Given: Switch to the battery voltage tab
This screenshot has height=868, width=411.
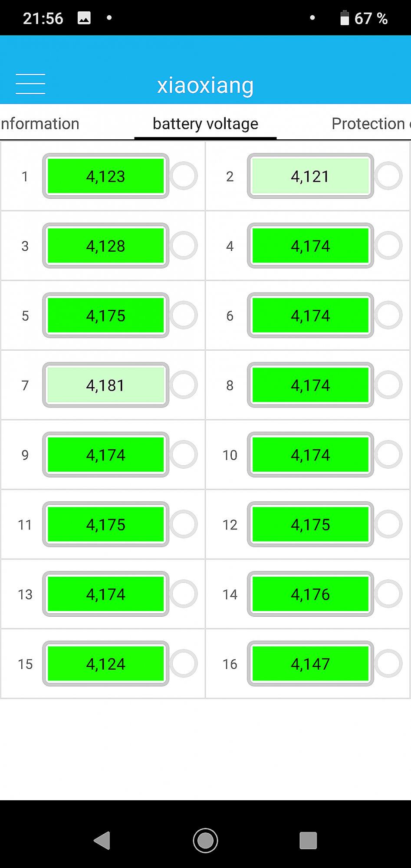Looking at the screenshot, I should click(206, 124).
